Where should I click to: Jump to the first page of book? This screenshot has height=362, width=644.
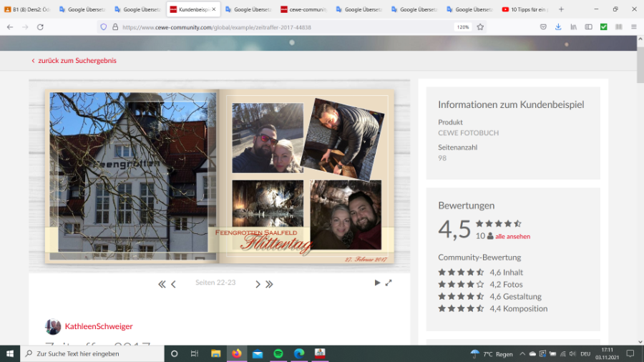[x=162, y=284]
